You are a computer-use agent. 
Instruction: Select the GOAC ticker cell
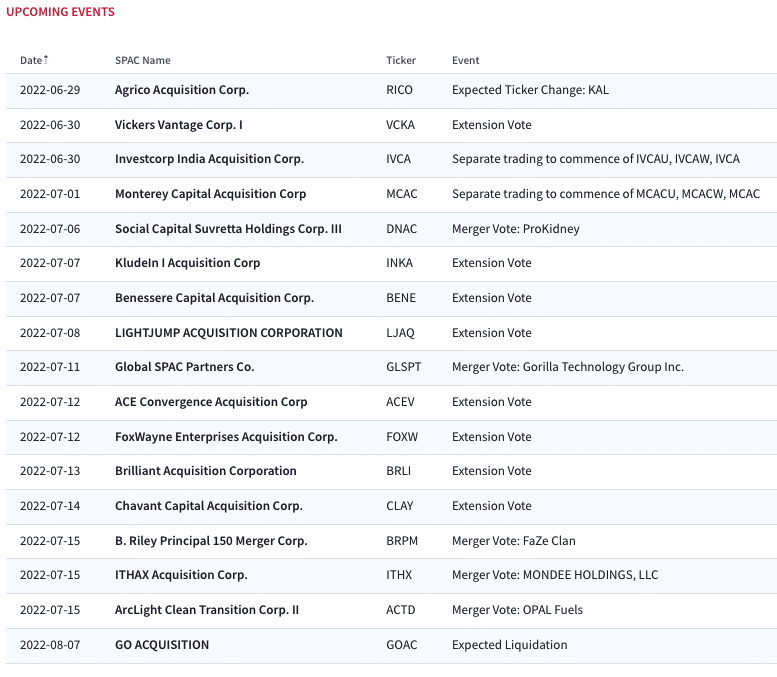point(401,645)
